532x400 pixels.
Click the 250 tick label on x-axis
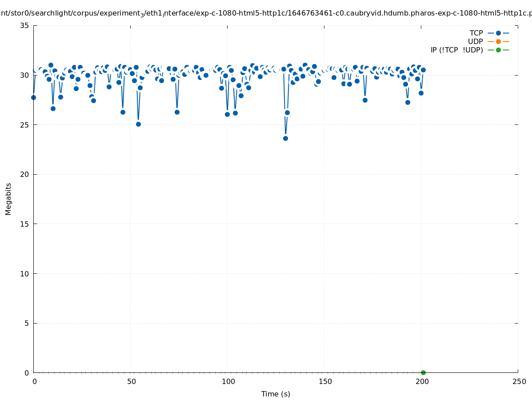point(519,381)
